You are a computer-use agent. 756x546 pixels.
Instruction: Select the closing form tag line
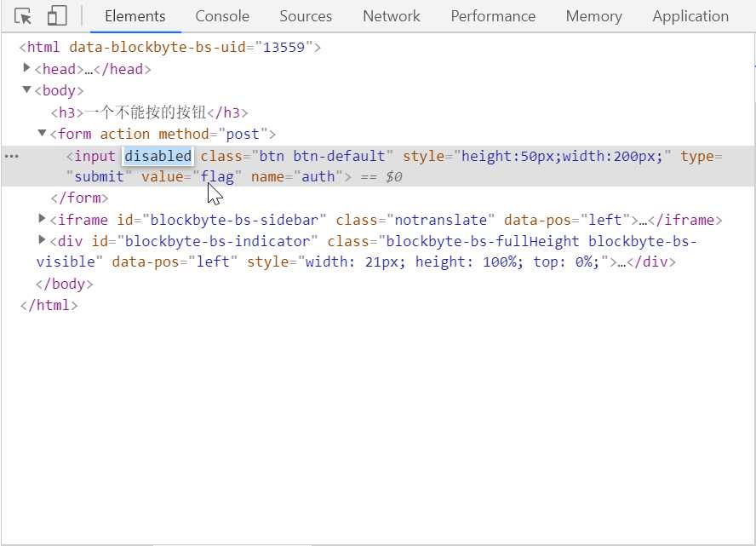click(79, 198)
